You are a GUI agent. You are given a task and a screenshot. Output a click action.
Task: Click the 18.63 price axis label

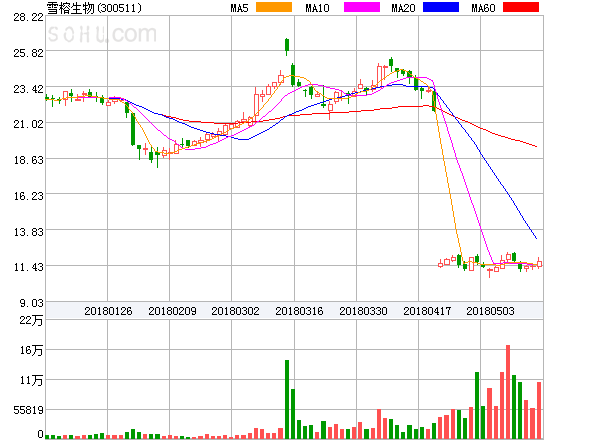[28, 160]
